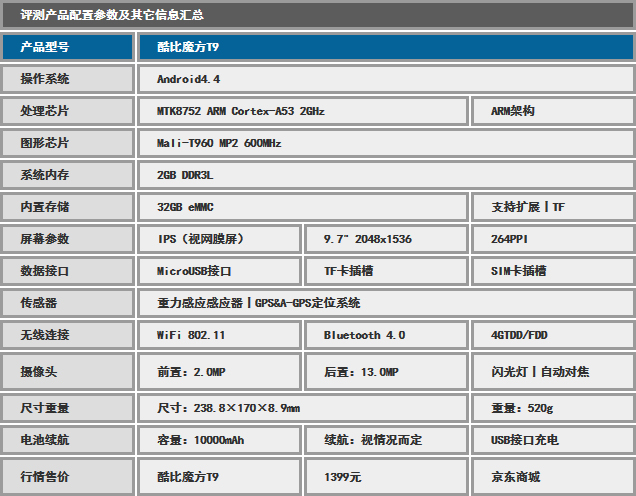Click the '产品型号' header cell

coord(68,47)
